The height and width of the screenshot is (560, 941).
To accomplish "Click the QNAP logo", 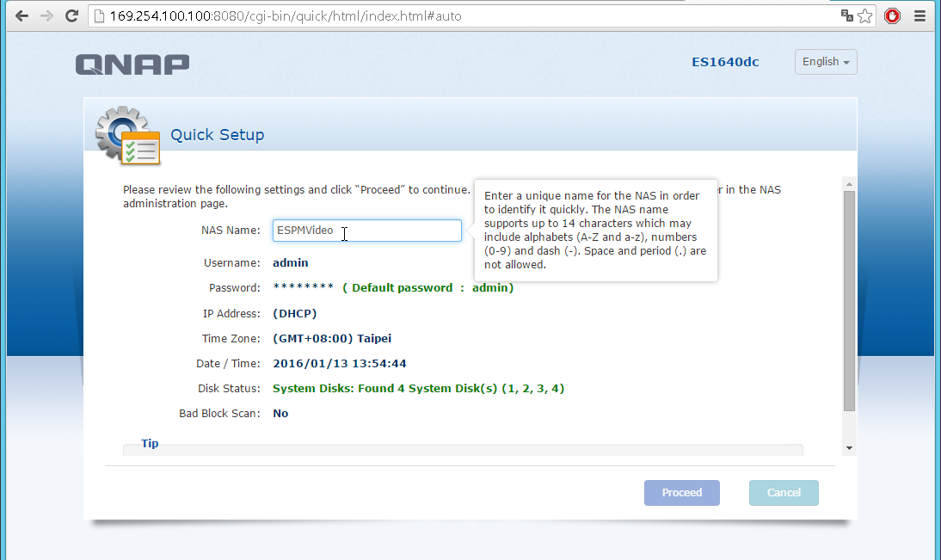I will pyautogui.click(x=132, y=65).
